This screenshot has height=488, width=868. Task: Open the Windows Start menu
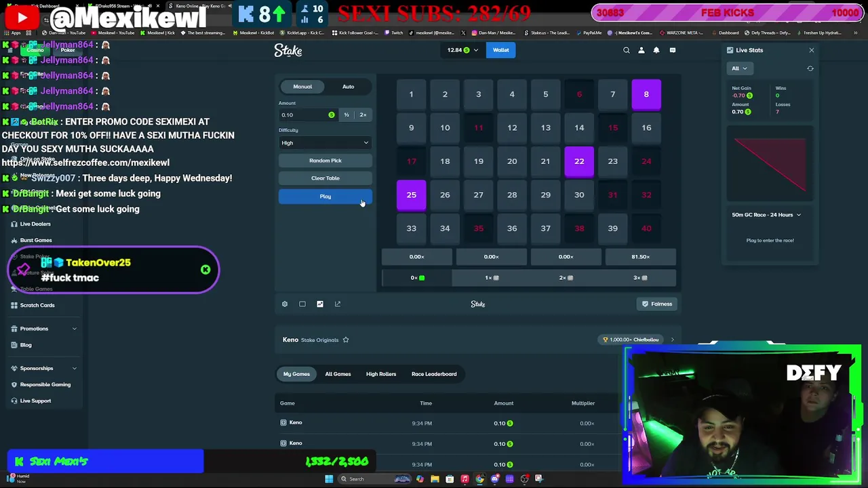[329, 479]
